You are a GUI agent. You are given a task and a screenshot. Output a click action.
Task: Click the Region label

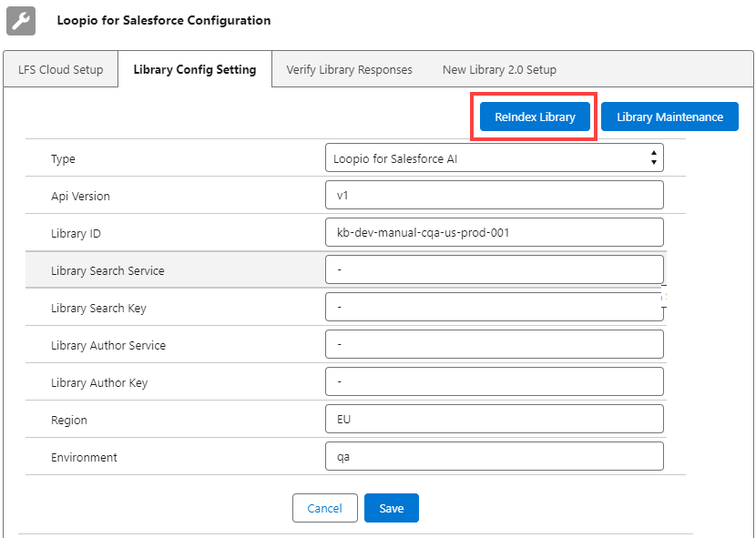pos(69,421)
